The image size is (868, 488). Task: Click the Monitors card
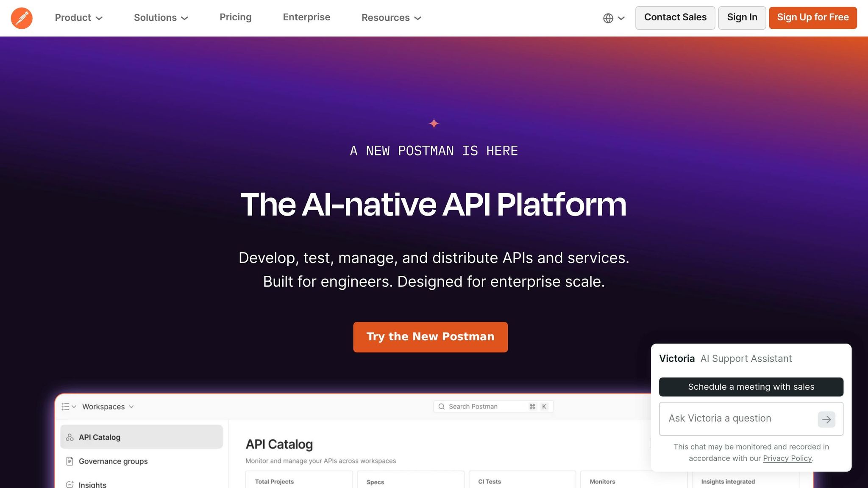[634, 480]
